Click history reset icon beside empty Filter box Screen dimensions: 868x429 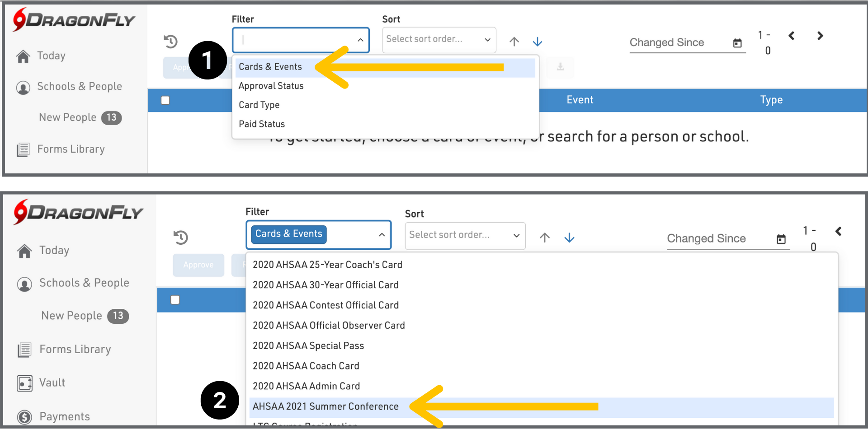point(171,42)
